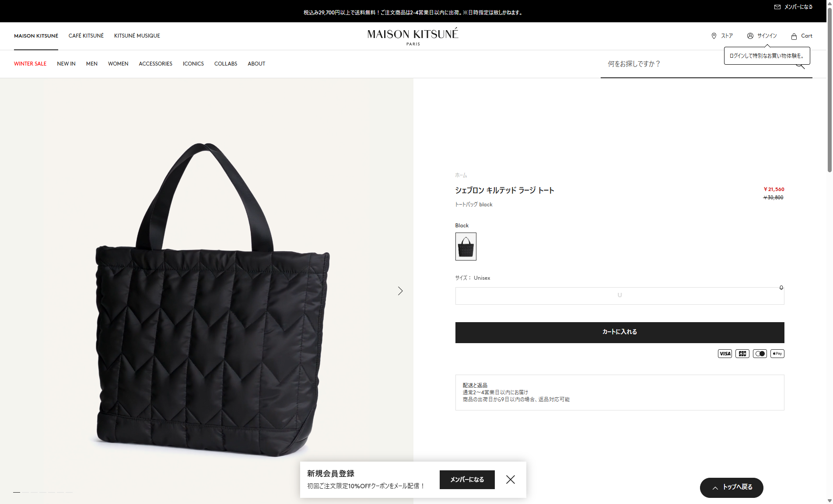Click the JCB payment icon
Image resolution: width=833 pixels, height=504 pixels.
pyautogui.click(x=742, y=354)
